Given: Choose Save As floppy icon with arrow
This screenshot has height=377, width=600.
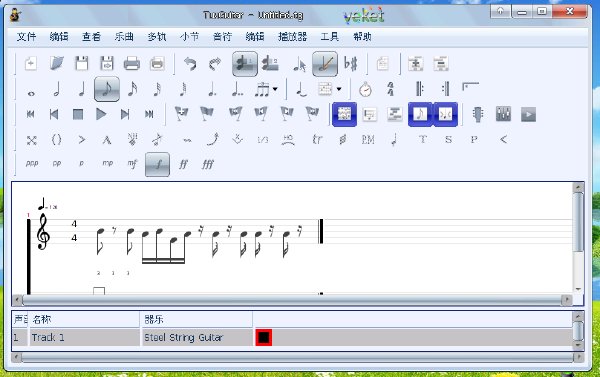Looking at the screenshot, I should [x=107, y=64].
